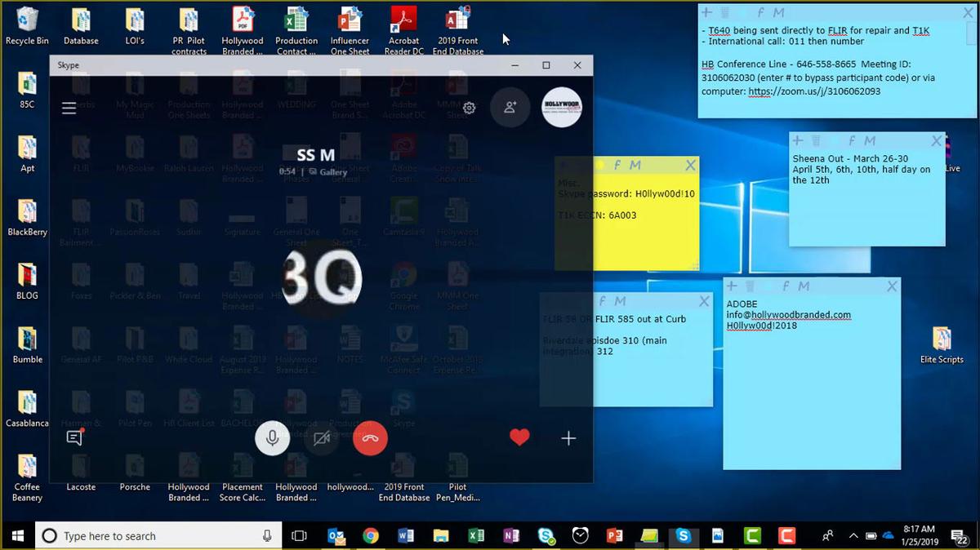
Task: Open Task View on the taskbar
Action: click(x=300, y=535)
